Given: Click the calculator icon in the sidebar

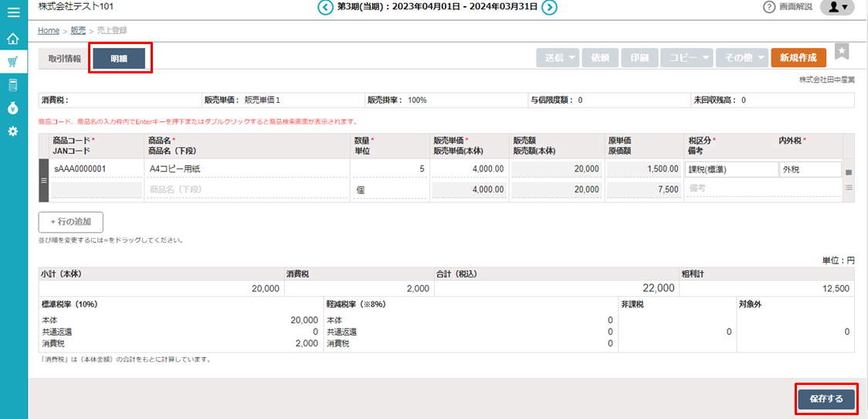Looking at the screenshot, I should click(x=13, y=85).
